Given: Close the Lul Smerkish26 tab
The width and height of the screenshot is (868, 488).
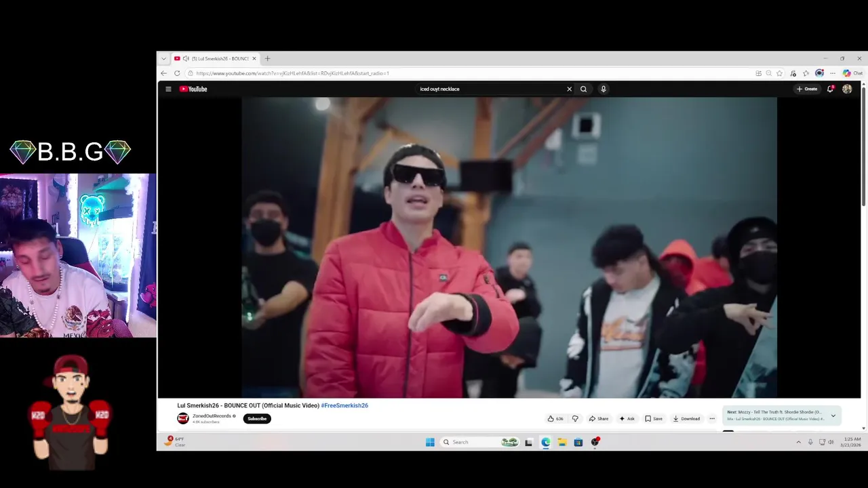Looking at the screenshot, I should click(x=254, y=58).
